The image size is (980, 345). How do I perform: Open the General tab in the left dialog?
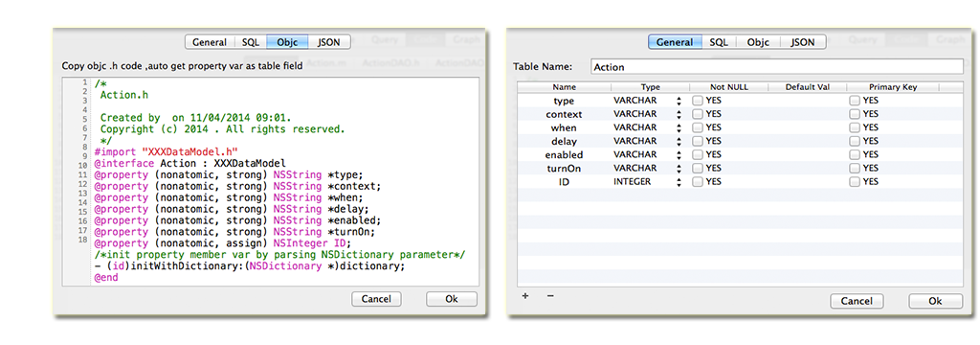(x=210, y=42)
